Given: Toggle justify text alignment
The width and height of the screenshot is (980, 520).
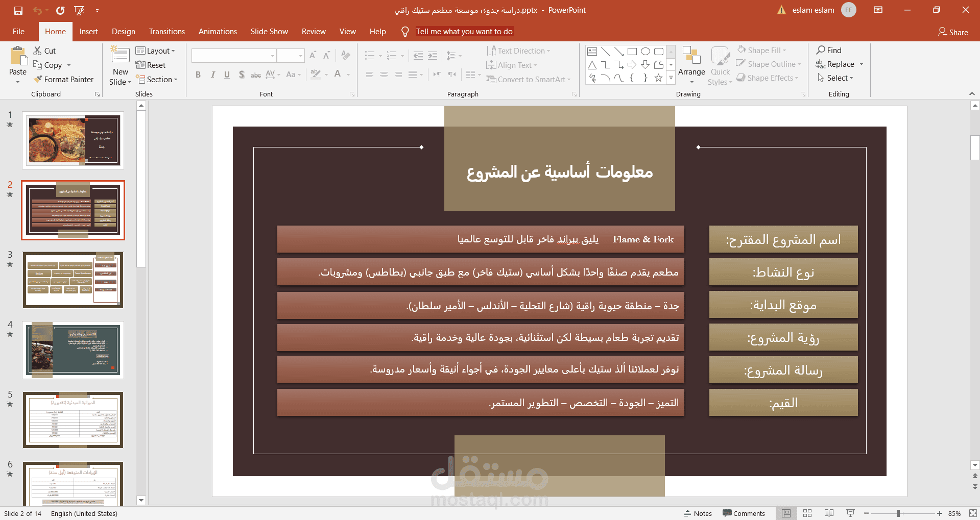Looking at the screenshot, I should (413, 75).
